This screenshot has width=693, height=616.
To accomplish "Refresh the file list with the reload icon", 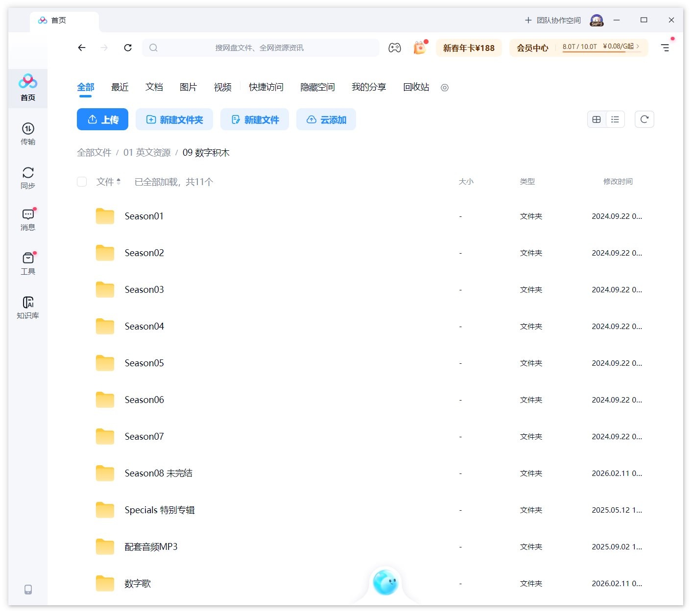I will click(644, 119).
